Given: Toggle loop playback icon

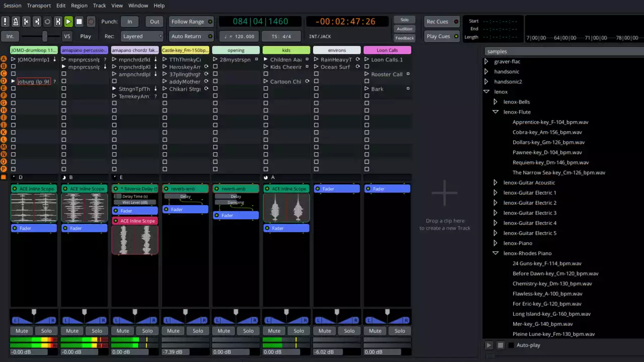Looking at the screenshot, I should point(47,22).
